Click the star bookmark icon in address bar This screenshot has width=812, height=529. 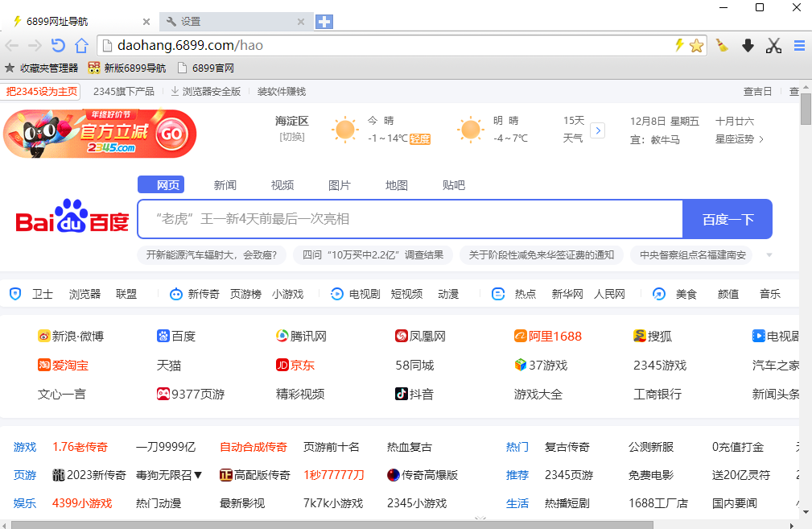click(695, 46)
